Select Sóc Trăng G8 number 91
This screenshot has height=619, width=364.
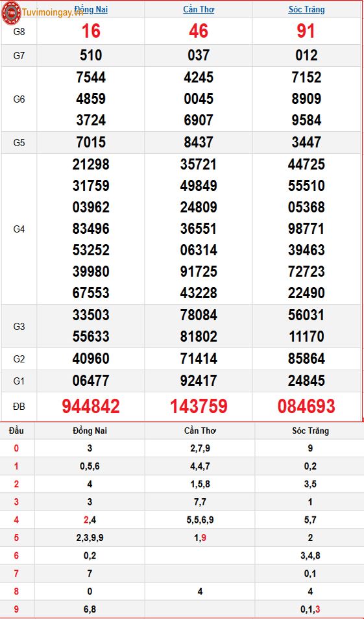[x=306, y=31]
